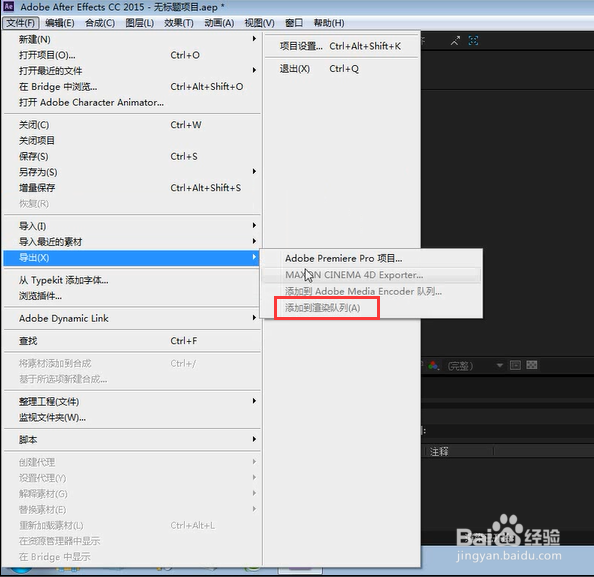
Task: Choose 添加到 Adobe Media Encoder 队列...
Action: [371, 291]
